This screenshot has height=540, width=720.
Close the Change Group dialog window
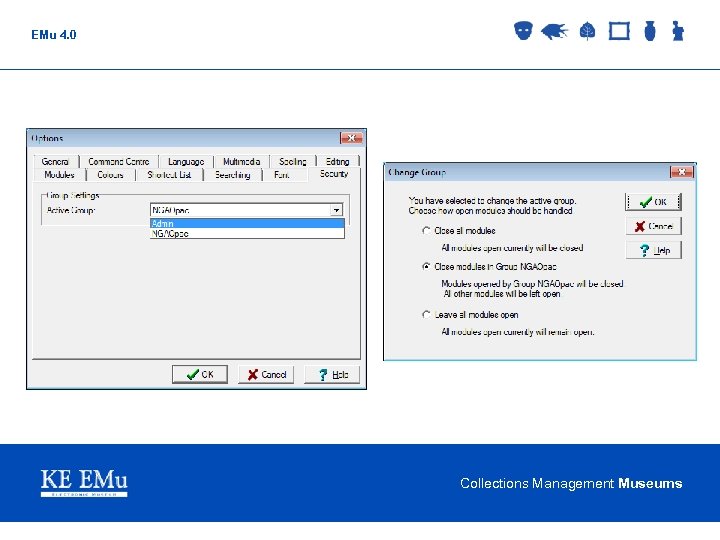682,172
